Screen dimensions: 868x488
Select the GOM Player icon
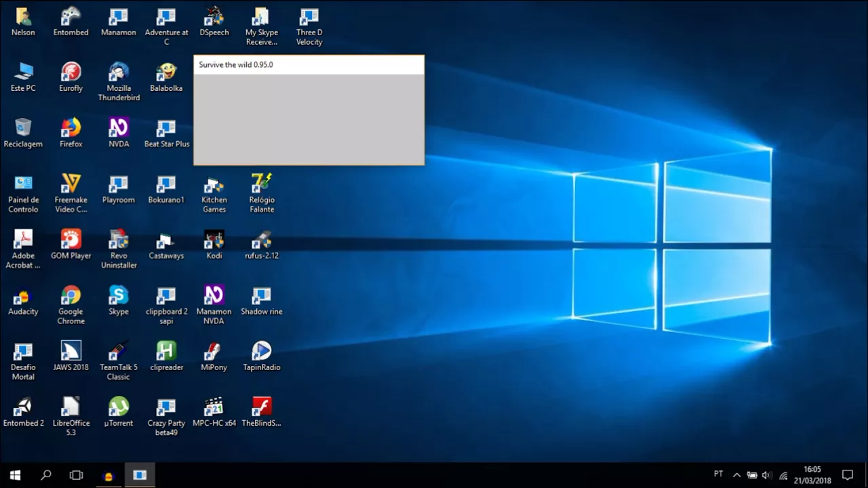click(71, 244)
